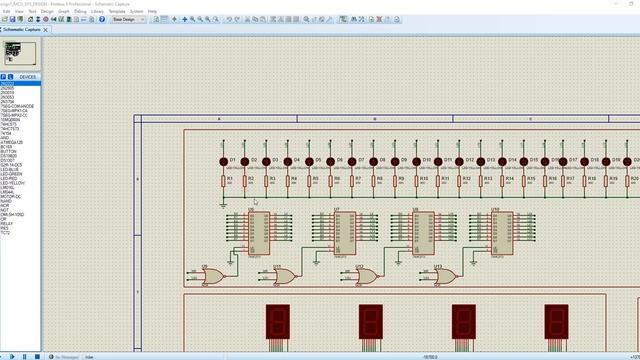Select LED D1 on the schematic
640x360 pixels.
coord(223,162)
